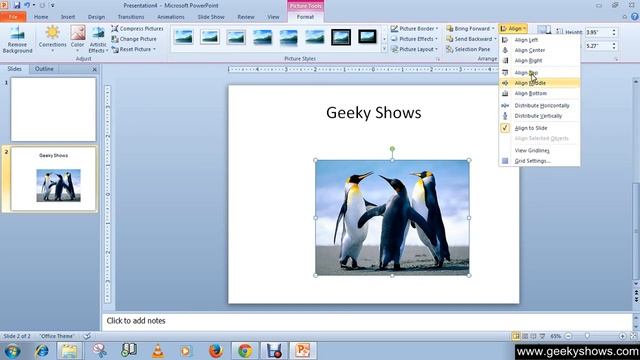This screenshot has height=360, width=640.
Task: Click the zoom out minus button
Action: (568, 336)
